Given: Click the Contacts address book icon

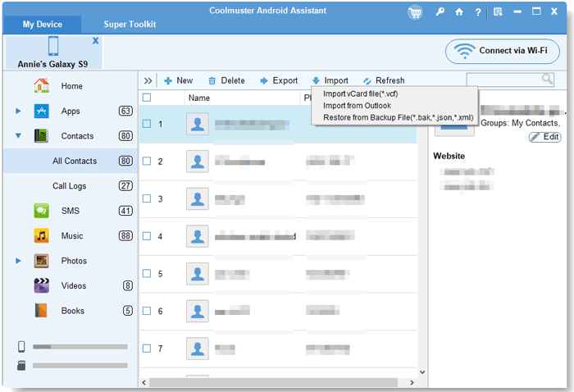Looking at the screenshot, I should coord(41,136).
